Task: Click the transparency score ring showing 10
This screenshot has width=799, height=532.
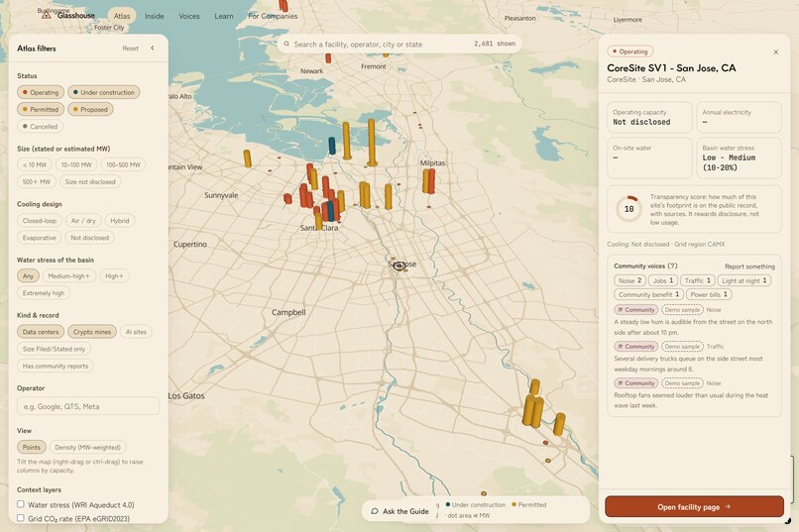Action: pos(628,209)
